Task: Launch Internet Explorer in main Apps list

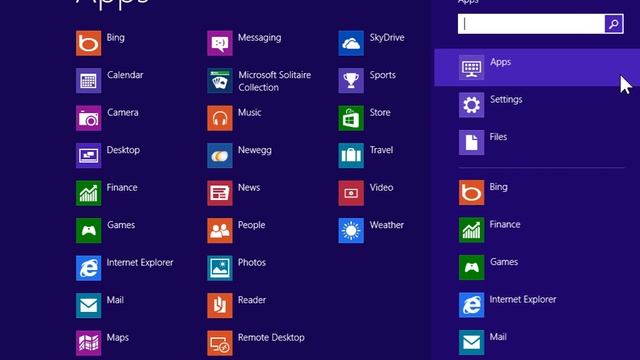Action: click(x=89, y=268)
